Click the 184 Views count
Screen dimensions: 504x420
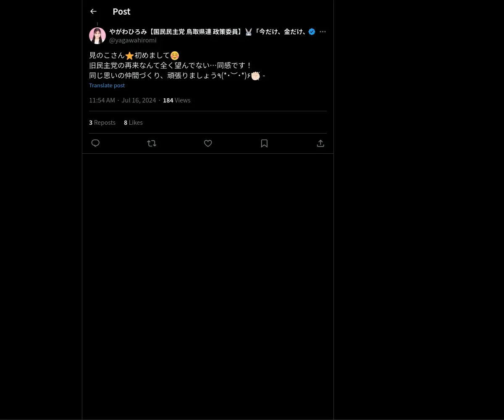[176, 100]
